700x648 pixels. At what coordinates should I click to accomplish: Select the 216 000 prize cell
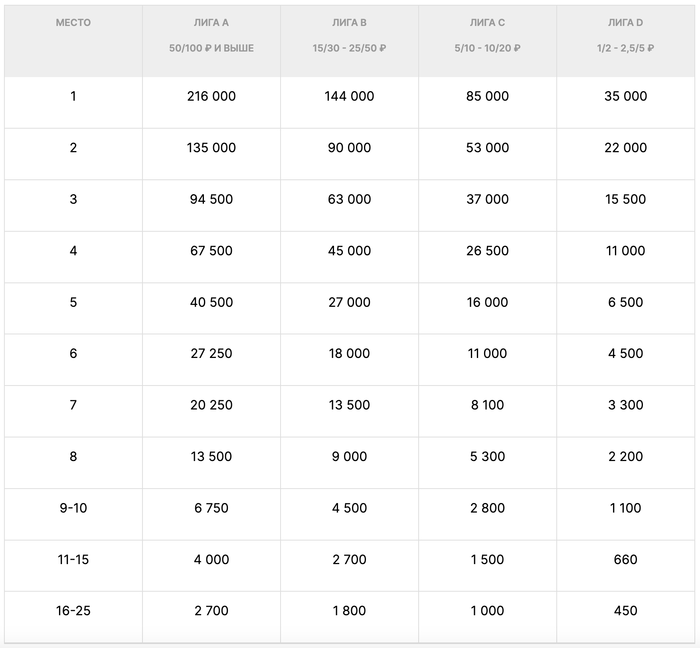211,97
